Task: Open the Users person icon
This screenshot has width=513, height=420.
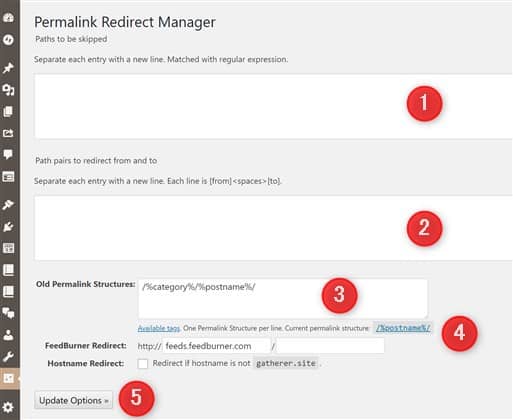Action: click(8, 335)
